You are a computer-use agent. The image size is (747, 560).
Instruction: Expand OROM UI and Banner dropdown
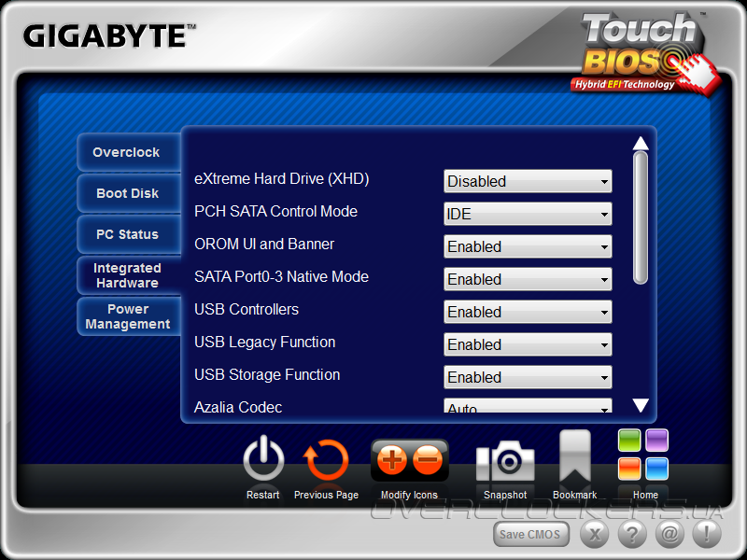click(528, 246)
